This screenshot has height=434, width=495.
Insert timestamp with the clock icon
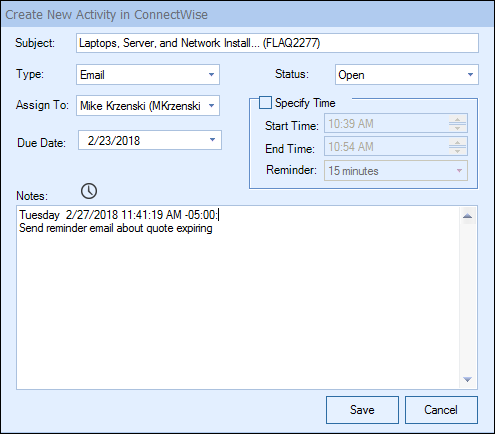click(89, 191)
